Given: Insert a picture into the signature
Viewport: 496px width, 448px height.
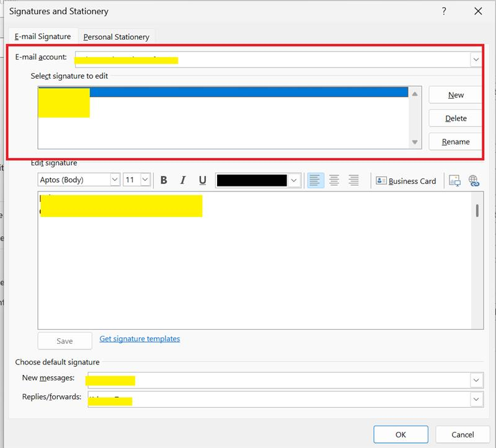Looking at the screenshot, I should point(454,180).
